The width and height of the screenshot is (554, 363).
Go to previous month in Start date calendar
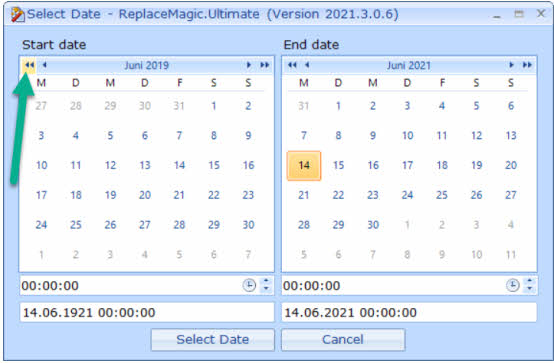45,65
